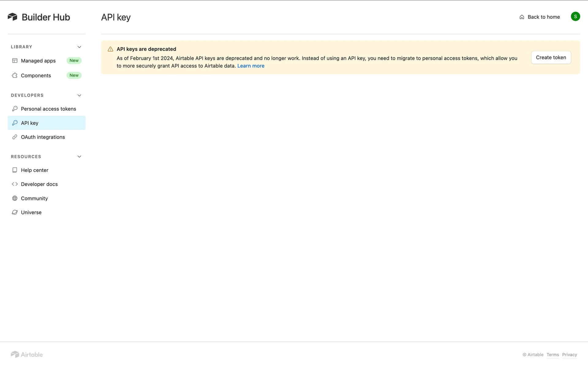This screenshot has height=368, width=588.
Task: Open the green S user avatar
Action: tap(575, 17)
